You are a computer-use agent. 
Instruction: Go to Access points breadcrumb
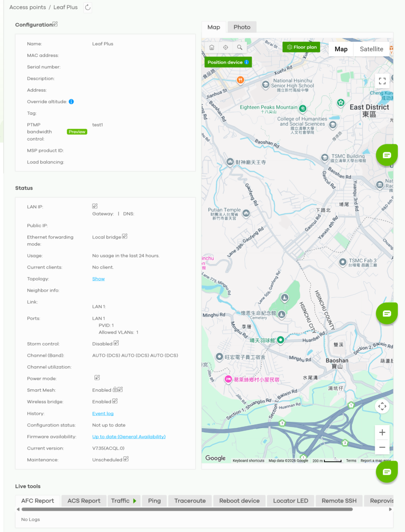(x=27, y=7)
